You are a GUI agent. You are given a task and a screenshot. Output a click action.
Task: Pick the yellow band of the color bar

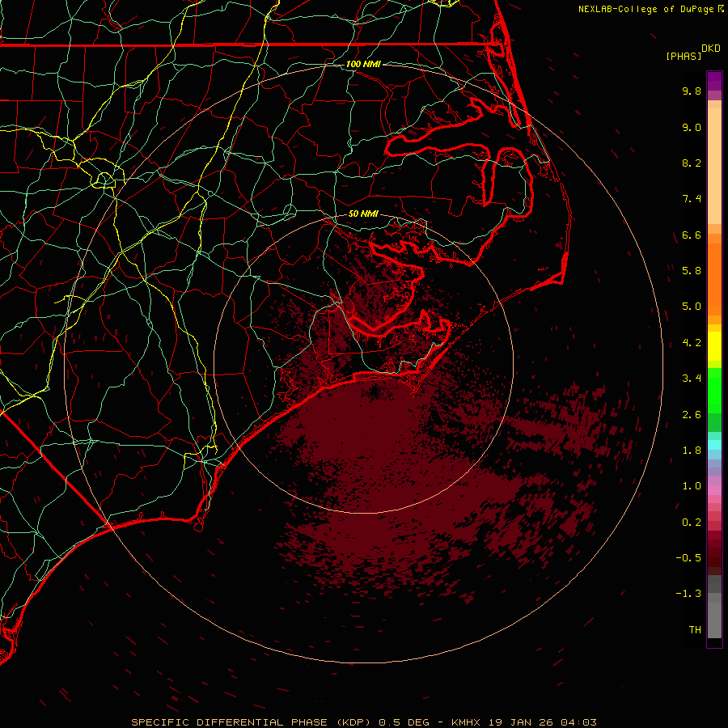tap(714, 346)
